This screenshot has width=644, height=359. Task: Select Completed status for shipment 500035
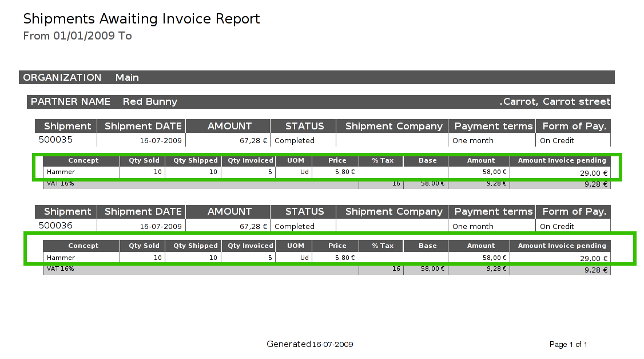[295, 140]
